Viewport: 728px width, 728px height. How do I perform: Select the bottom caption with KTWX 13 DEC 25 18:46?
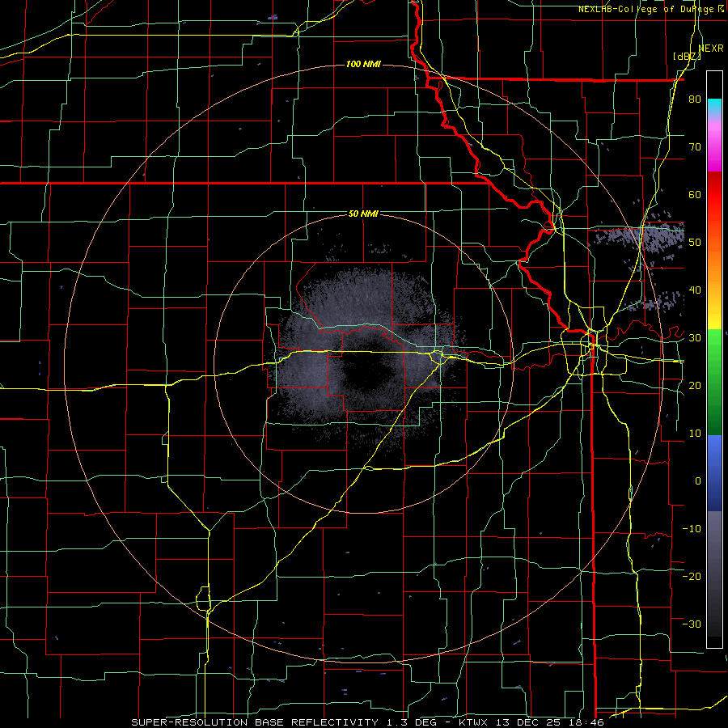[368, 722]
